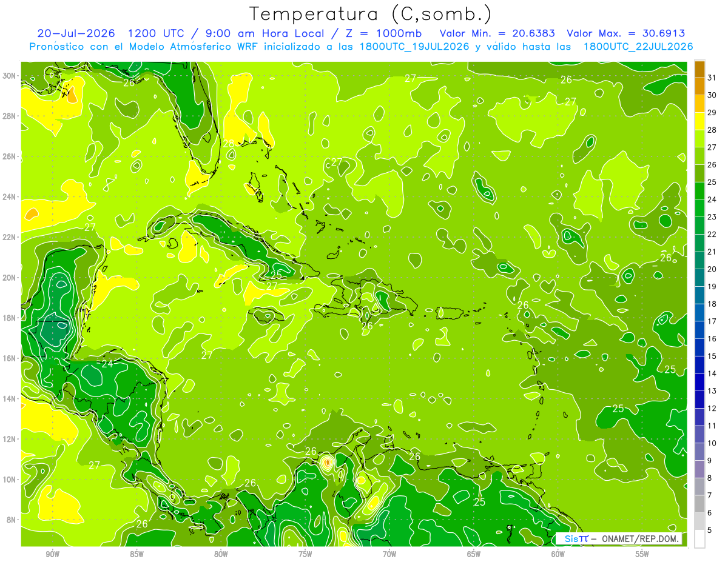Click the legend value '10'
This screenshot has width=728, height=562.
coord(712,443)
